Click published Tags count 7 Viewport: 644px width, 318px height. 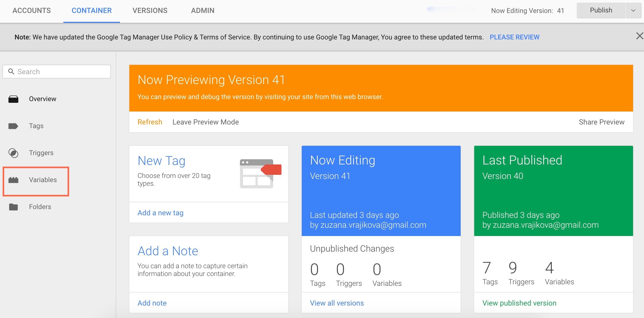click(x=487, y=268)
